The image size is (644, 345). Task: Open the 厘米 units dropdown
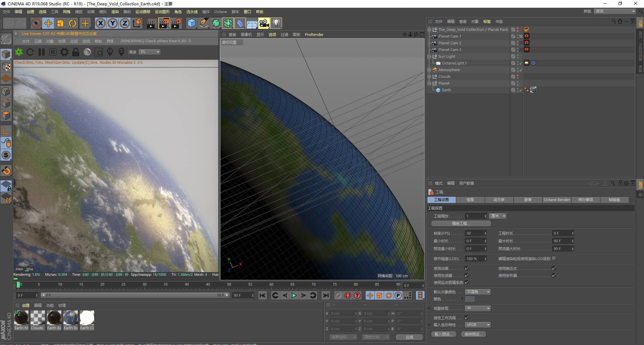(498, 216)
